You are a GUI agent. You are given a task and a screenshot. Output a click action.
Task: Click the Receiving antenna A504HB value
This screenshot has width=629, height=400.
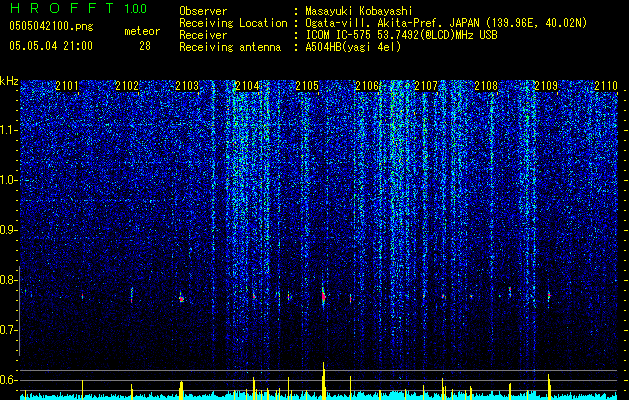tap(353, 47)
